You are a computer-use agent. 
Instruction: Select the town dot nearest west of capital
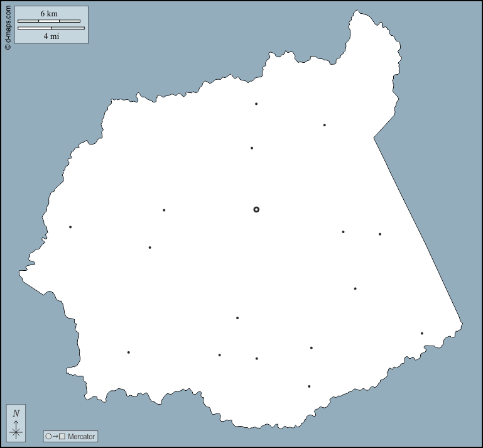click(x=164, y=210)
